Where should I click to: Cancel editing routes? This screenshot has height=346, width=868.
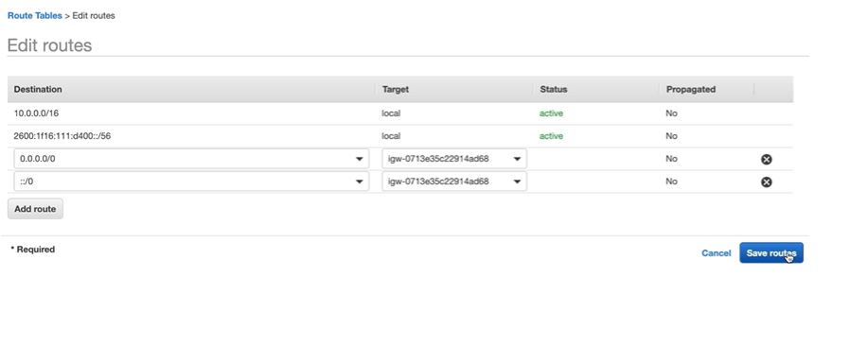(x=716, y=253)
